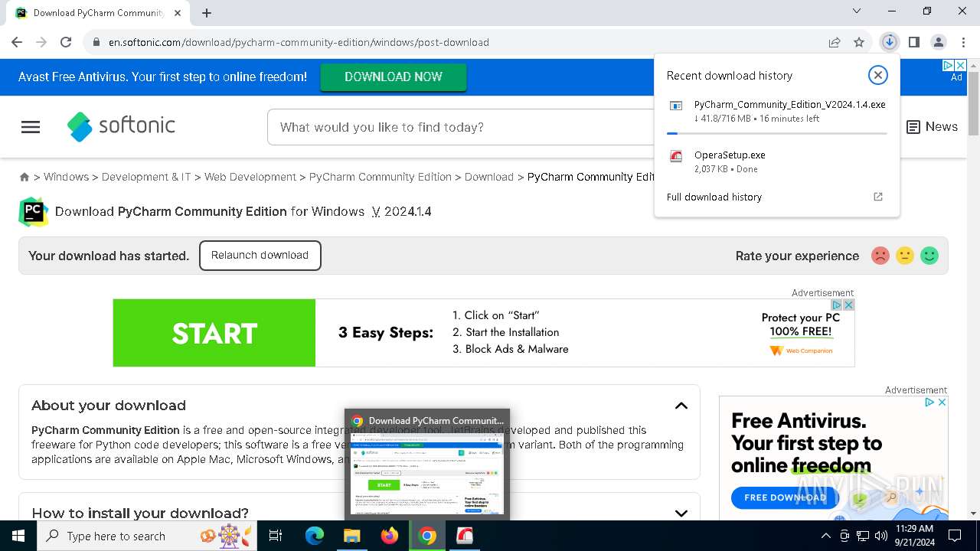Click the OperaSetup.exe download entry name
This screenshot has width=980, height=551.
pyautogui.click(x=730, y=155)
